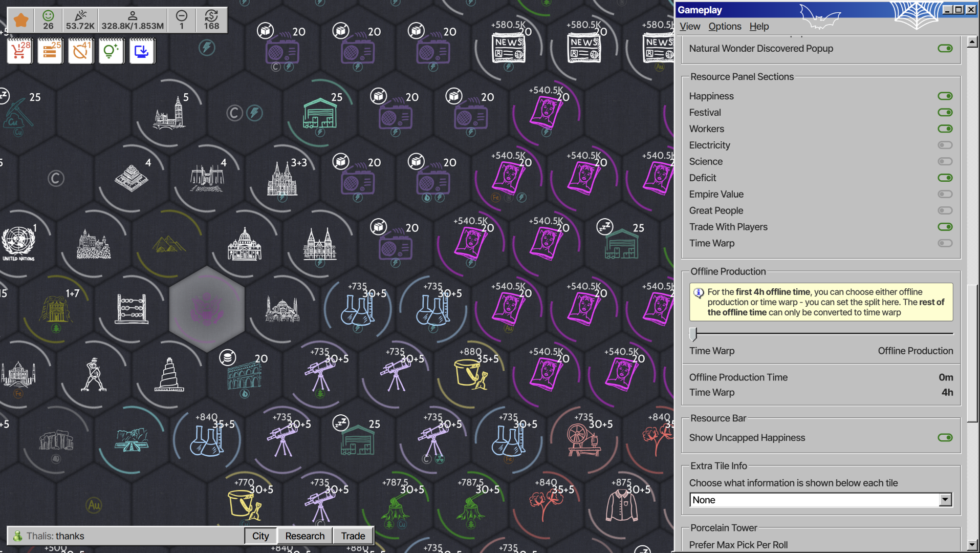This screenshot has width=980, height=553.
Task: Click the crossed-out lightning icon with badge 41
Action: pos(80,51)
